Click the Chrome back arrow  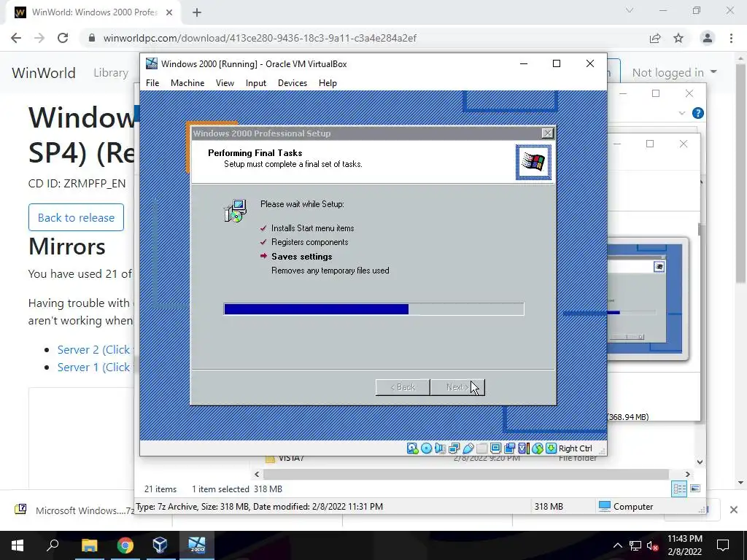pos(16,38)
